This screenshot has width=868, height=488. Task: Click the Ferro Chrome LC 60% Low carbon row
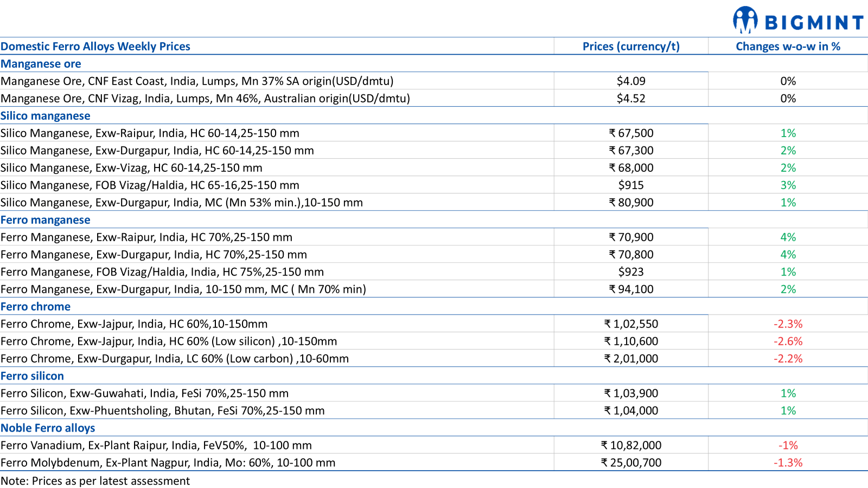tap(175, 359)
